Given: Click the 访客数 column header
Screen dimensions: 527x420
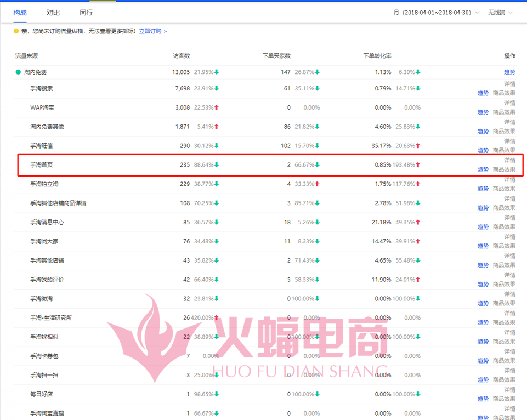Looking at the screenshot, I should point(182,56).
